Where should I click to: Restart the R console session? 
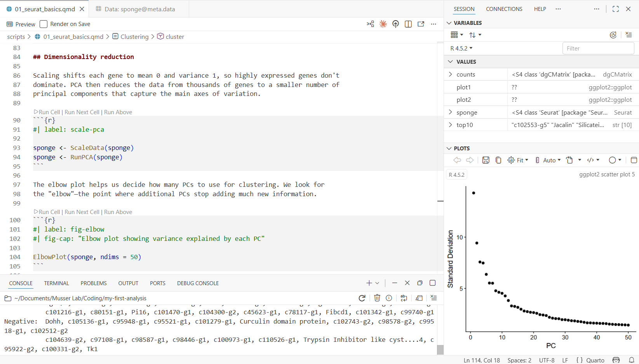362,298
